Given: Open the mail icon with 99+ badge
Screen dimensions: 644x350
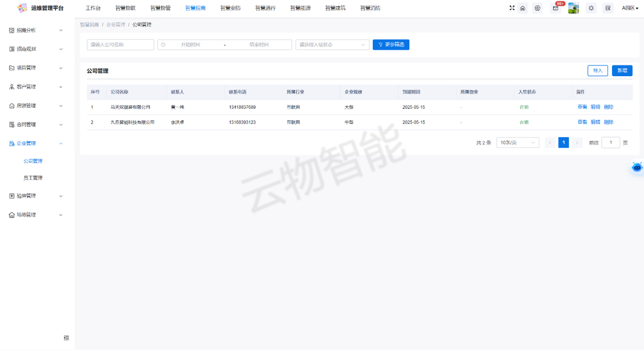Looking at the screenshot, I should [x=556, y=8].
